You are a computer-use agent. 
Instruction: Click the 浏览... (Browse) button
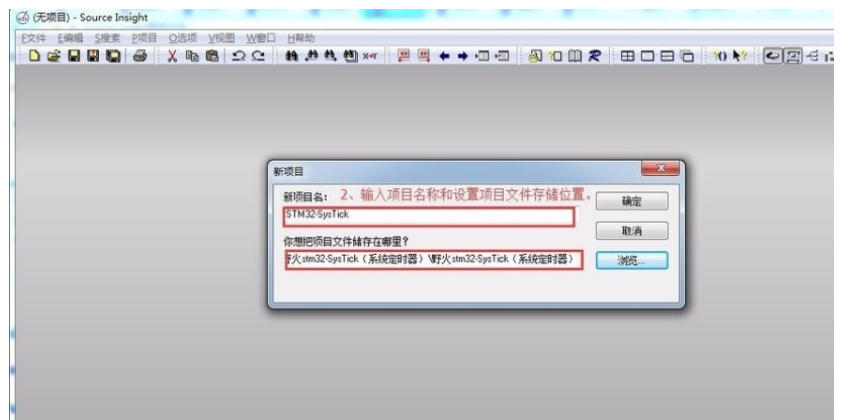click(x=631, y=260)
